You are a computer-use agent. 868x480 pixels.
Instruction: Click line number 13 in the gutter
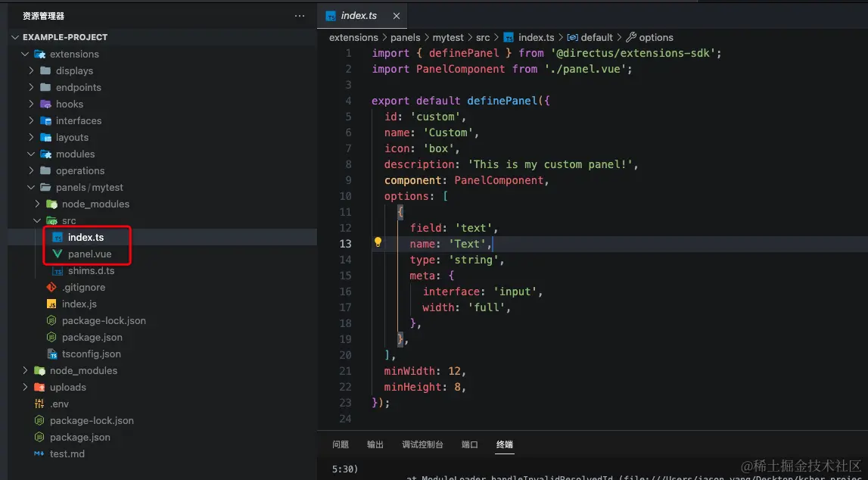tap(345, 244)
